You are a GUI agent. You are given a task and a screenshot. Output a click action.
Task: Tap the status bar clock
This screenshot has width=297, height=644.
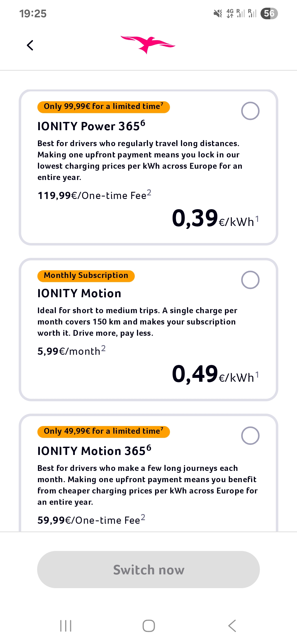tap(33, 13)
